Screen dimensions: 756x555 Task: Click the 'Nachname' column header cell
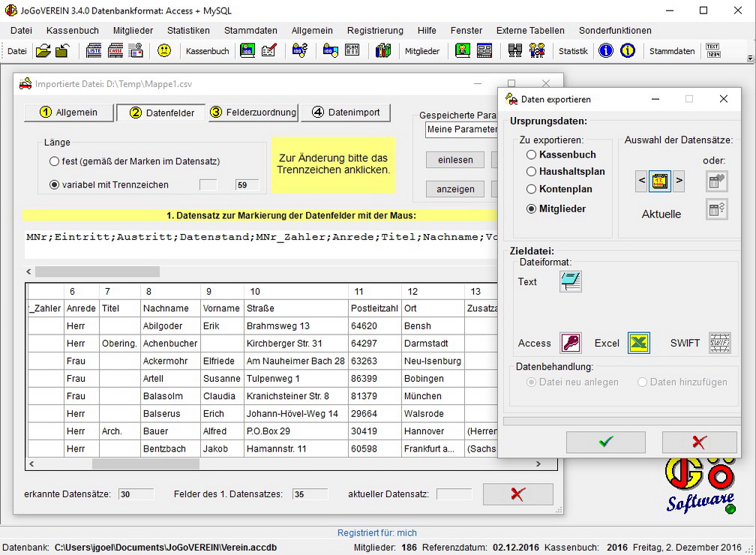point(170,308)
